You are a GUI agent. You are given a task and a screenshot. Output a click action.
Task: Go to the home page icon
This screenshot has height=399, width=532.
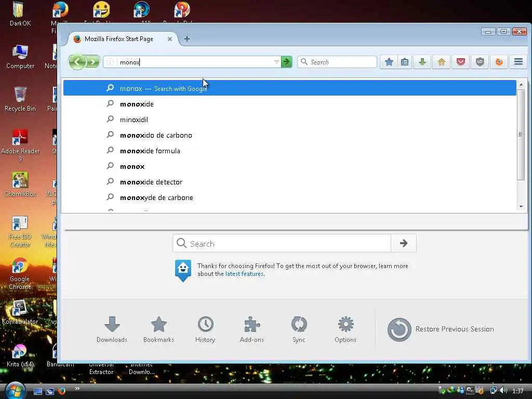tap(441, 62)
